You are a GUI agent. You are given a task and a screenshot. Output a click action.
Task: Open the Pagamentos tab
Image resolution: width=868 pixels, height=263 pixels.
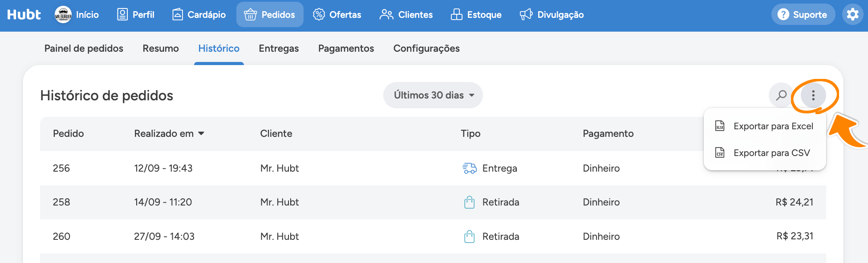point(346,49)
